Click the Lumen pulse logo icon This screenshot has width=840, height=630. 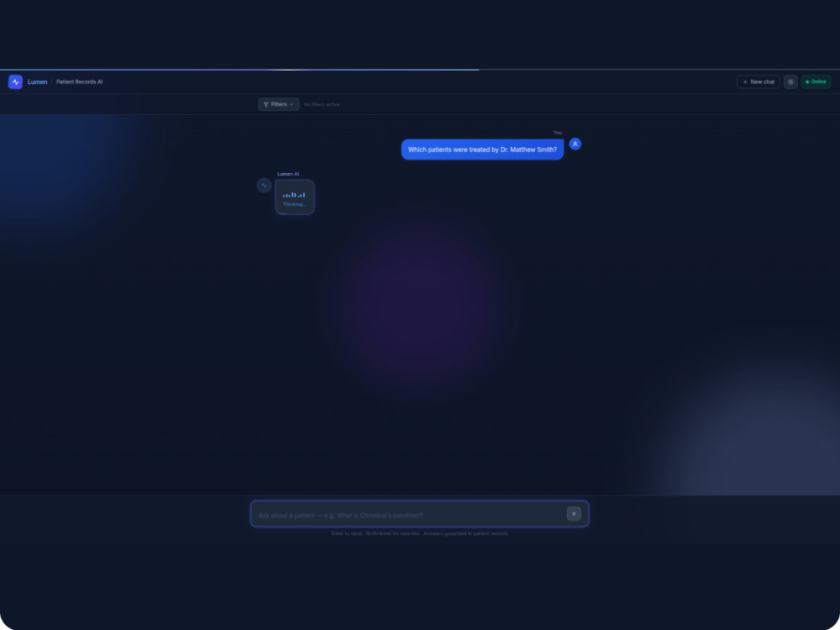pyautogui.click(x=15, y=82)
